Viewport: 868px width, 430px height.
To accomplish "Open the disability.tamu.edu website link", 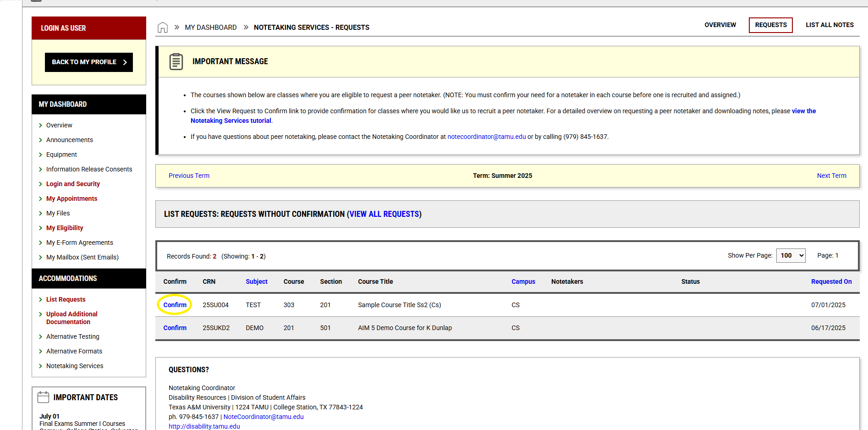I will pos(204,426).
